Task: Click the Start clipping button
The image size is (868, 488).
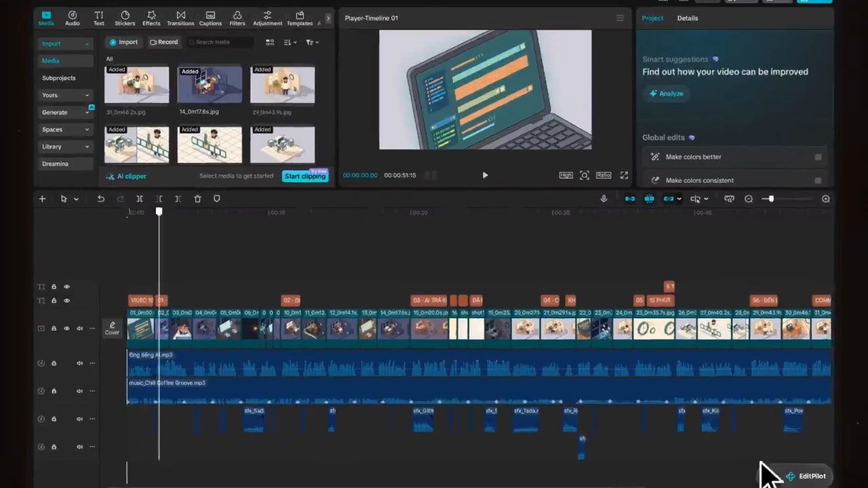Action: click(x=305, y=176)
